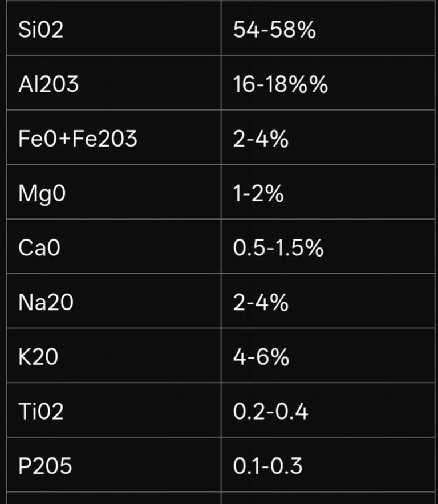Click the empty cell below 0.1-0.3

[x=328, y=498]
